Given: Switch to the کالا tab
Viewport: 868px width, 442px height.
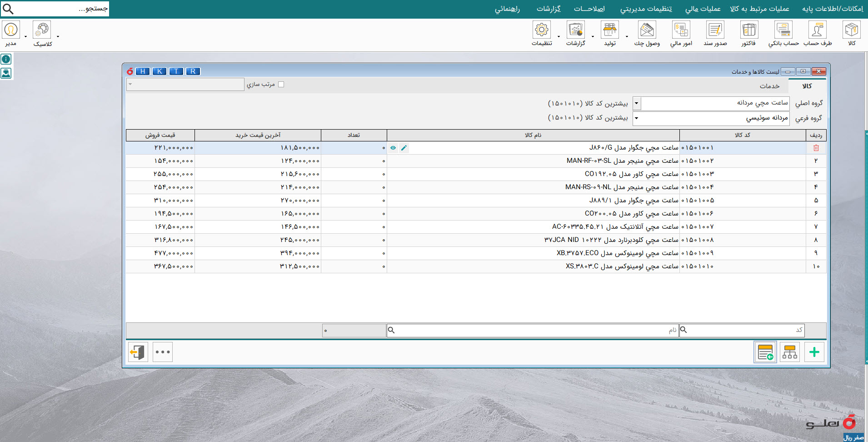Looking at the screenshot, I should coord(807,86).
